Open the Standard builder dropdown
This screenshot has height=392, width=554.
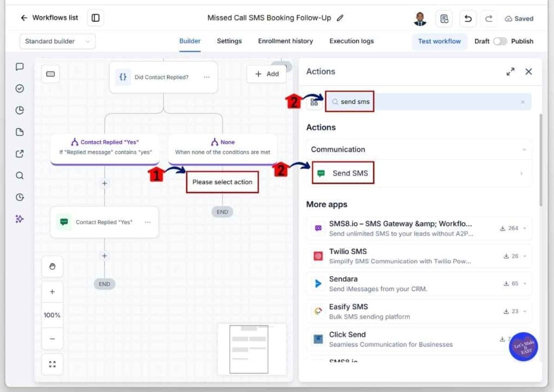(x=57, y=41)
